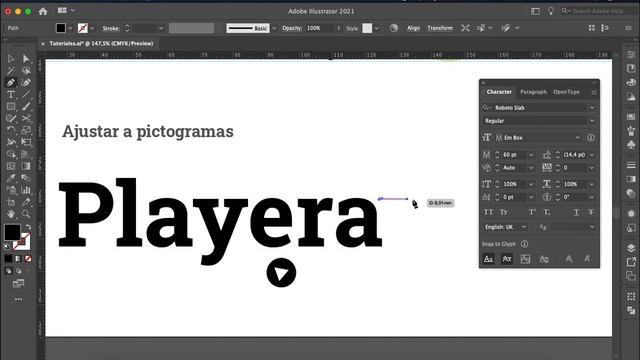Open the leading (14,4 pt) dropdown
The height and width of the screenshot is (360, 640).
pos(592,155)
